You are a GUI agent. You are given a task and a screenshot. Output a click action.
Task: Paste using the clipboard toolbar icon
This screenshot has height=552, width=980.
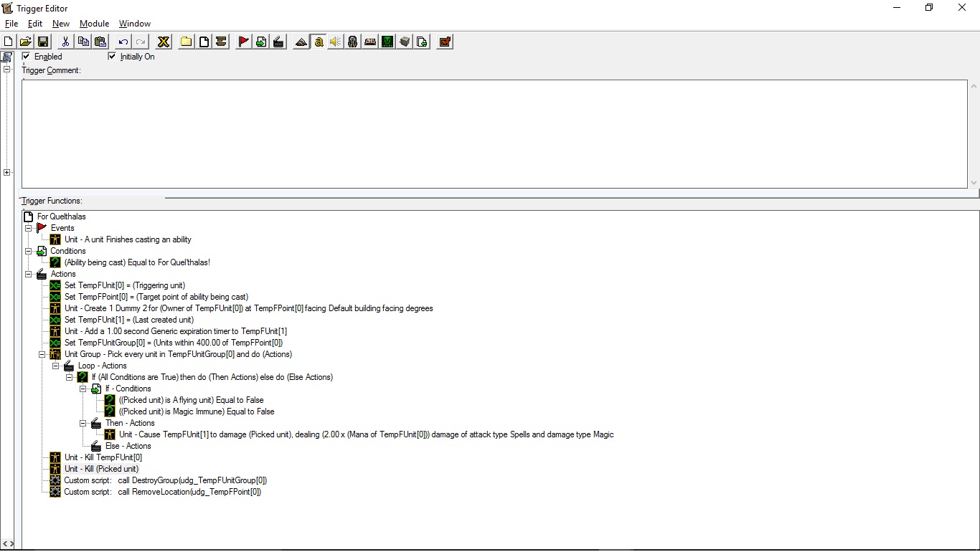[x=100, y=42]
